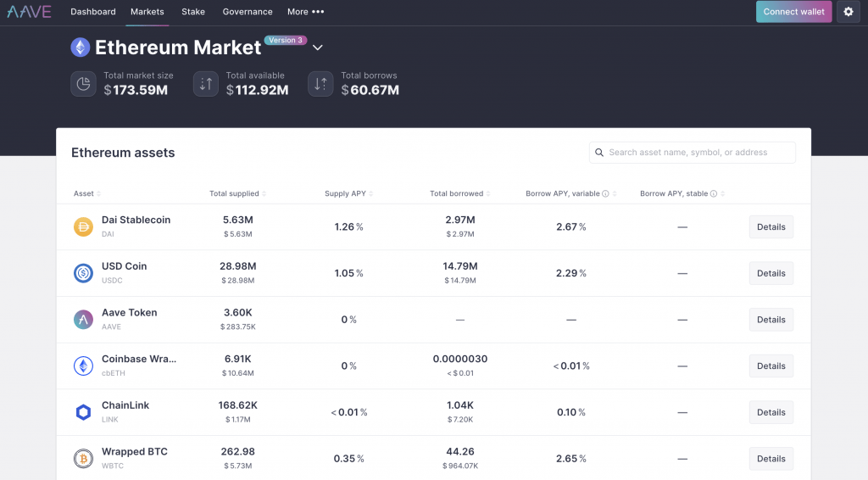
Task: Expand the market selector chevron
Action: 318,47
